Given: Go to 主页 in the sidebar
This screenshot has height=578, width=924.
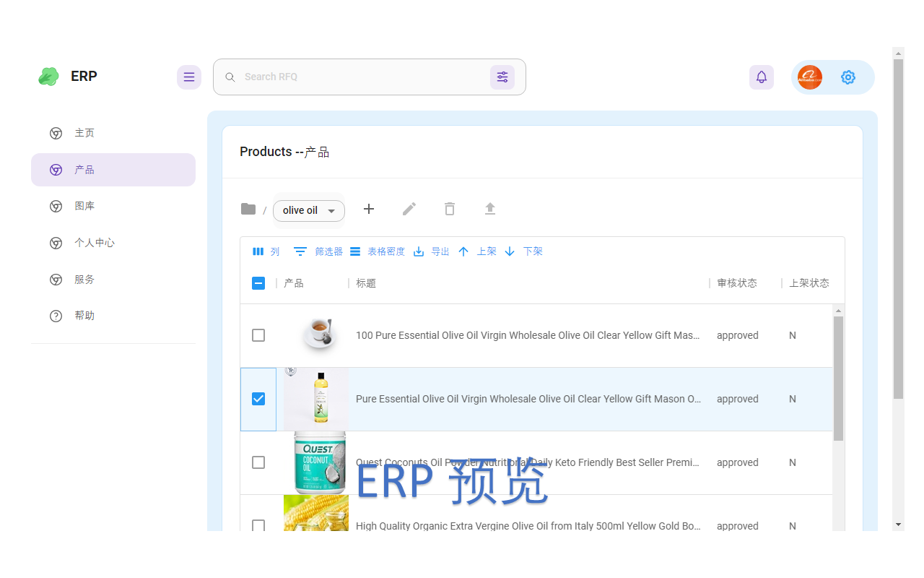Looking at the screenshot, I should (113, 133).
